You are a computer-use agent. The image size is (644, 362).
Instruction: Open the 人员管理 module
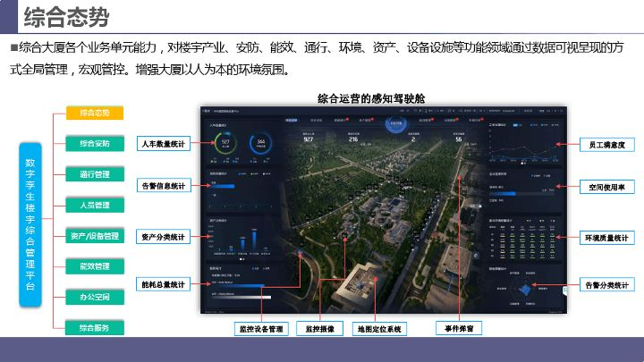tap(95, 205)
